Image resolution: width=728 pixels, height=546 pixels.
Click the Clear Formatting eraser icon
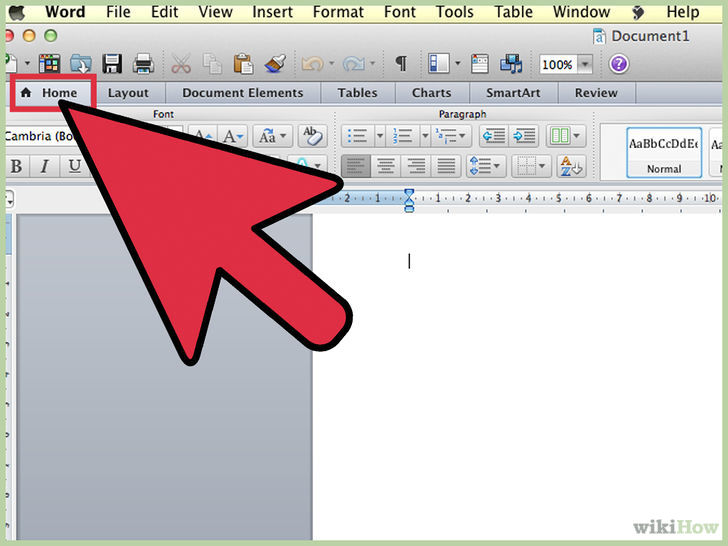[312, 136]
